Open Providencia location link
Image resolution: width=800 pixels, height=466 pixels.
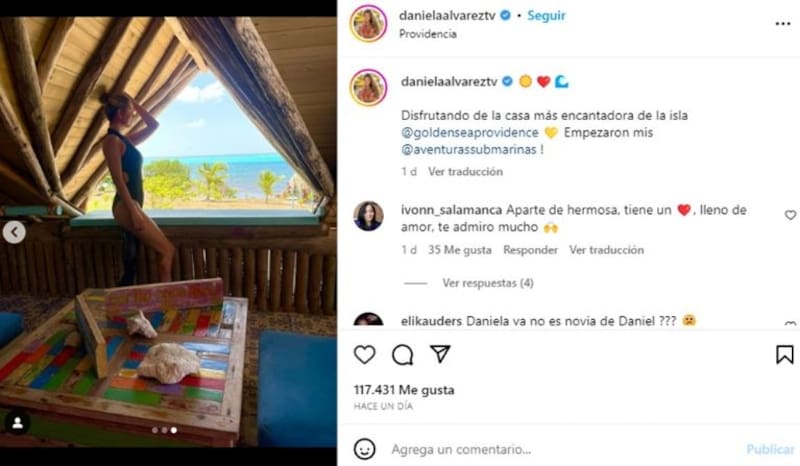428,34
